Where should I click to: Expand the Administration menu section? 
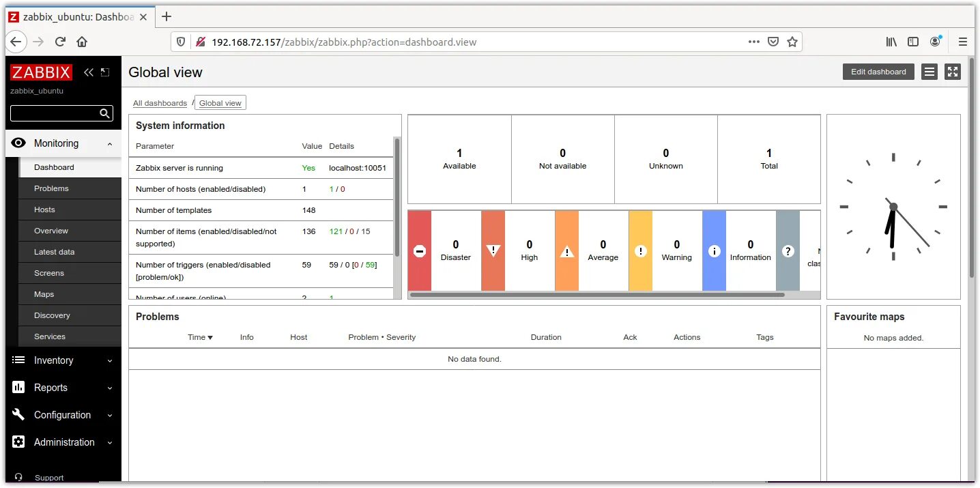(110, 443)
